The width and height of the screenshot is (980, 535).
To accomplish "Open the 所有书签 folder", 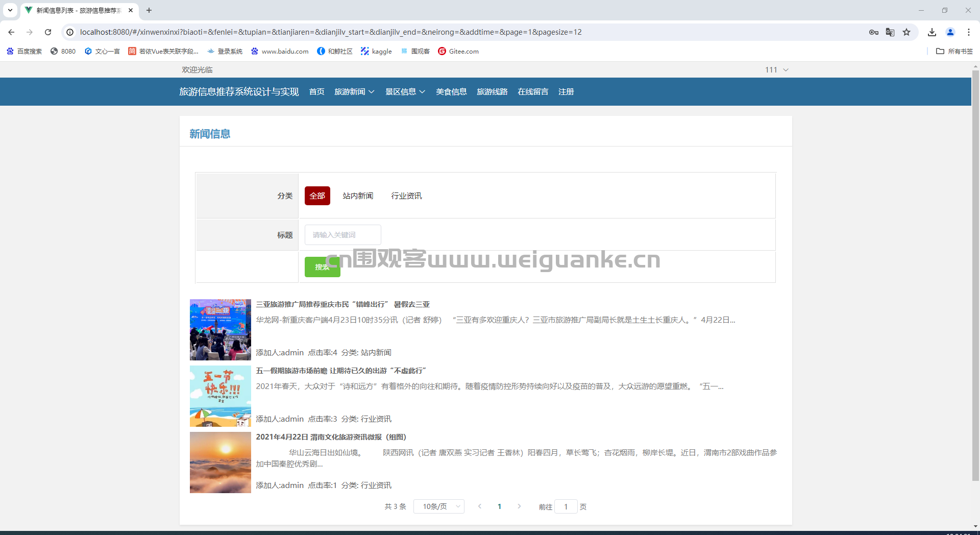I will click(x=954, y=51).
